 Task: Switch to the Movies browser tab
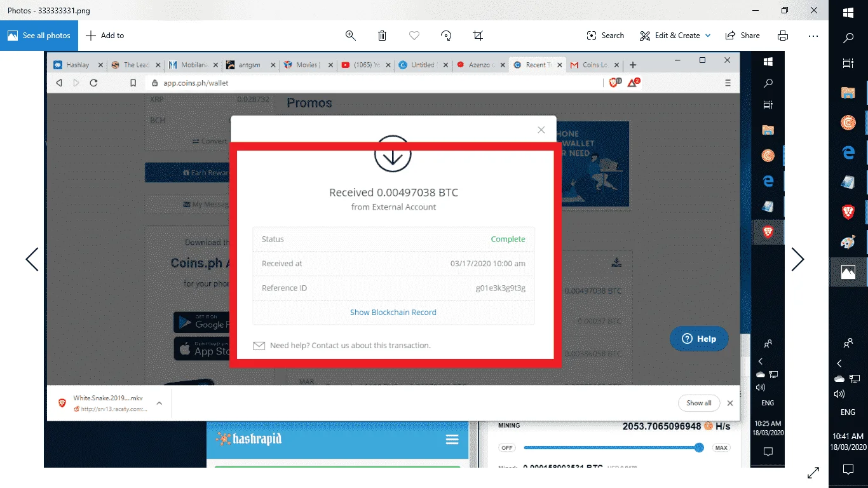tap(308, 65)
